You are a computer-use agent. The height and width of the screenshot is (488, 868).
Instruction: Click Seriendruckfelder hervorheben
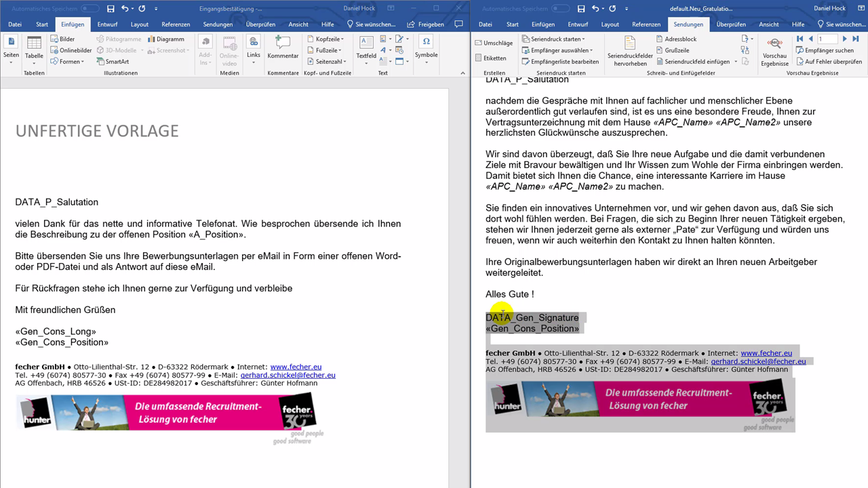pyautogui.click(x=630, y=51)
